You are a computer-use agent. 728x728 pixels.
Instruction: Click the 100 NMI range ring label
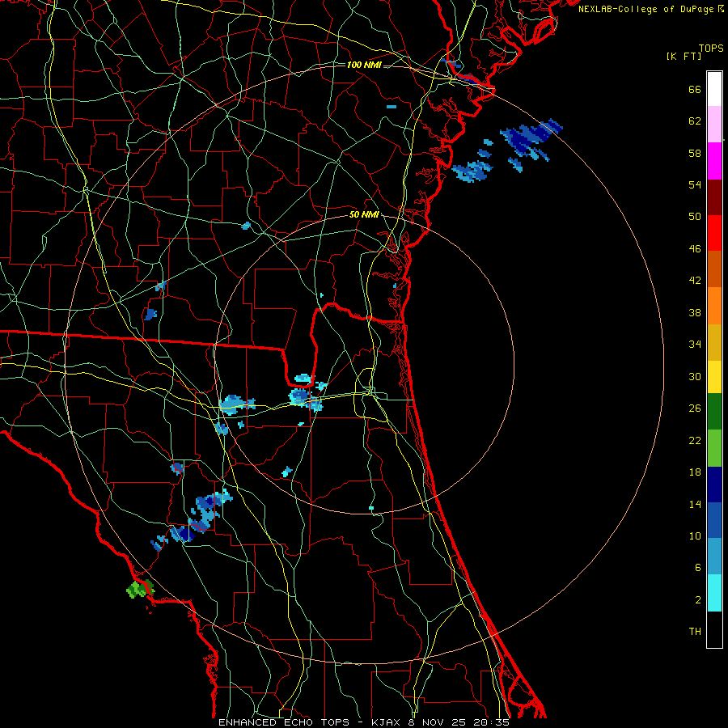(x=364, y=65)
